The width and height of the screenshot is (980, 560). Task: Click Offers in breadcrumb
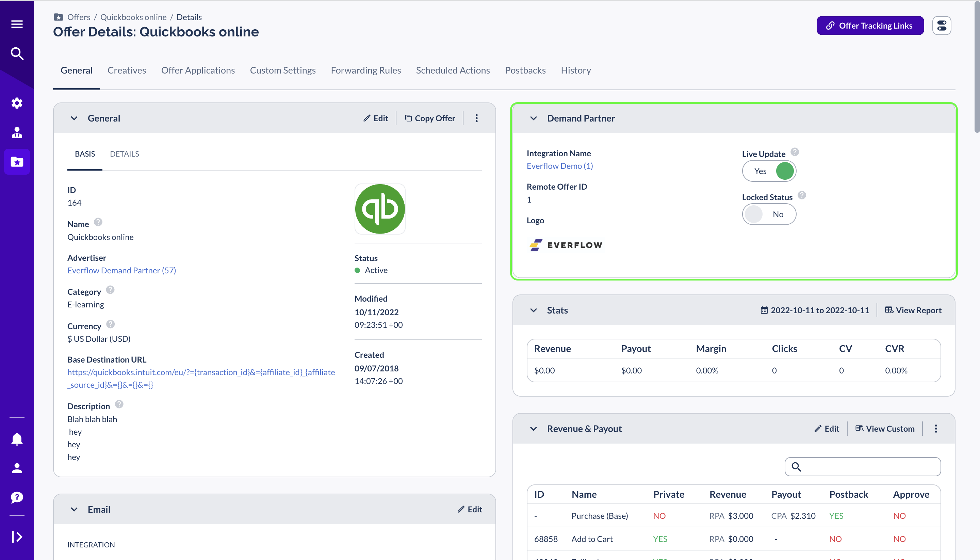point(79,17)
